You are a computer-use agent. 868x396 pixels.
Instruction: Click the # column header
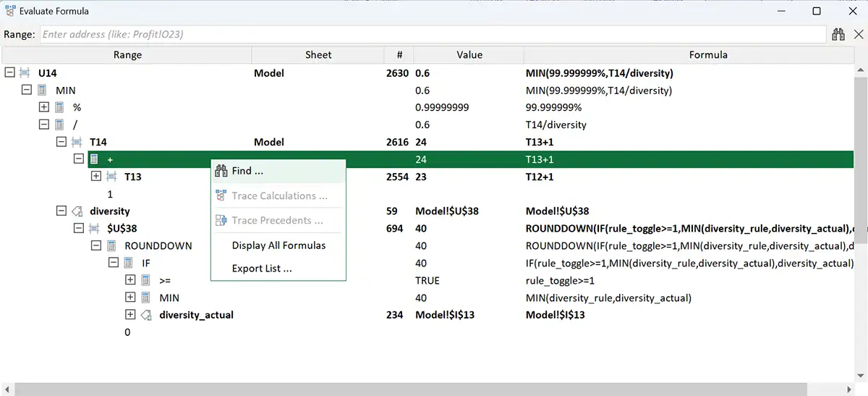(399, 55)
